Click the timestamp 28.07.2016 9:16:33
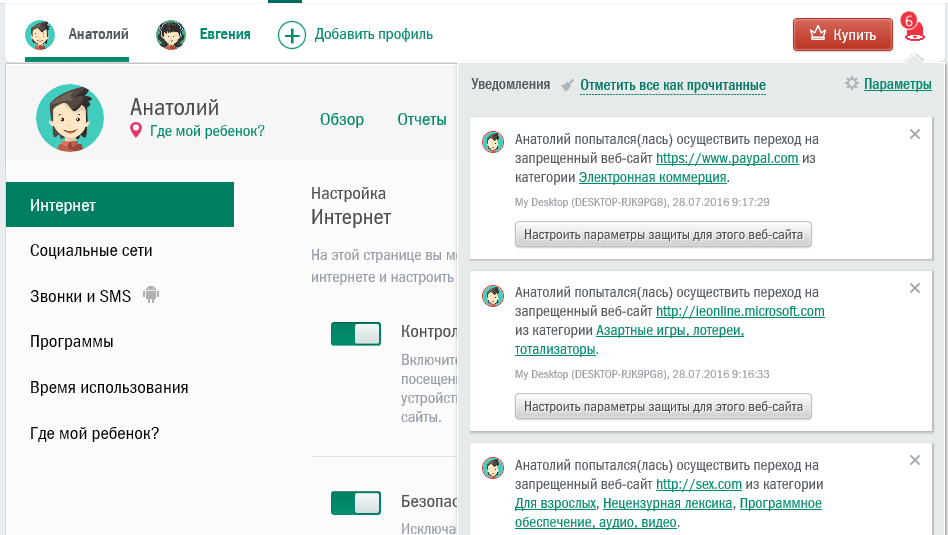 [721, 374]
